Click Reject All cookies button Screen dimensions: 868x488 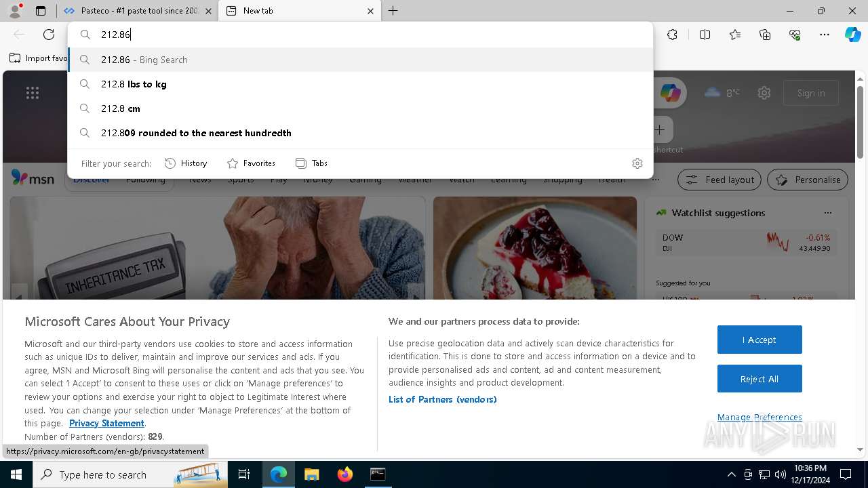pos(759,379)
